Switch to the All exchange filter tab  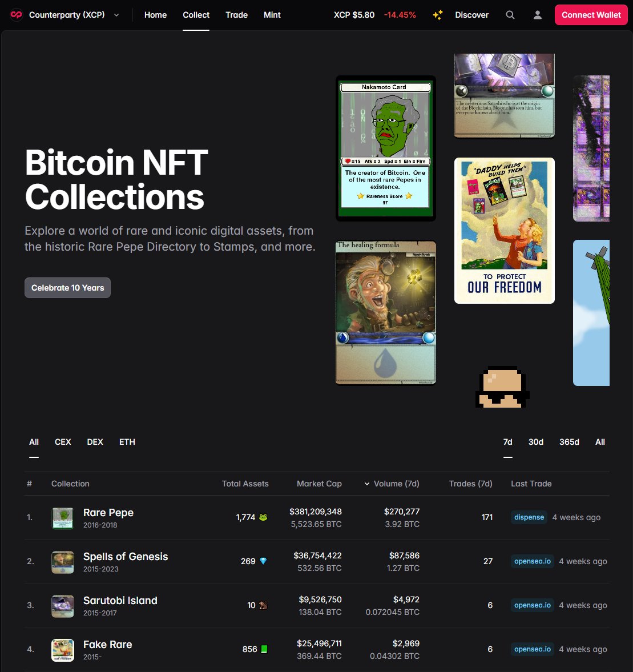tap(34, 442)
